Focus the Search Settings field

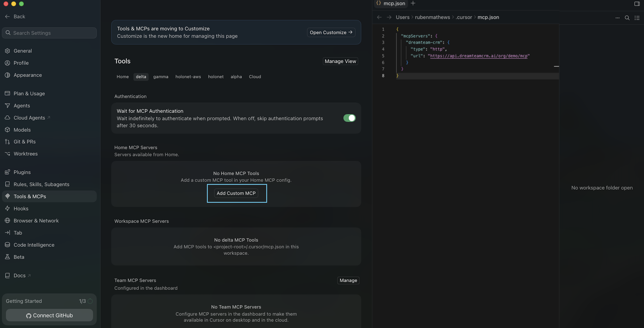click(x=49, y=33)
